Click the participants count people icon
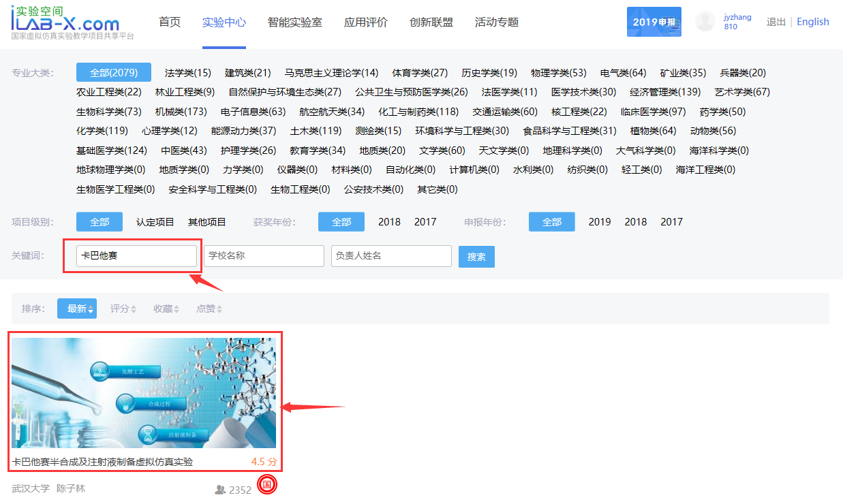Image resolution: width=843 pixels, height=504 pixels. click(x=220, y=490)
